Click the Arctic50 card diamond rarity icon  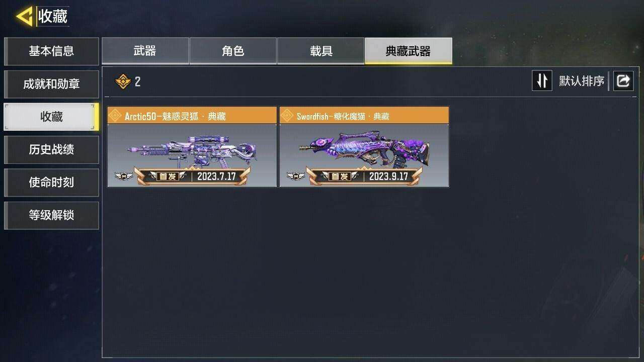pos(115,116)
